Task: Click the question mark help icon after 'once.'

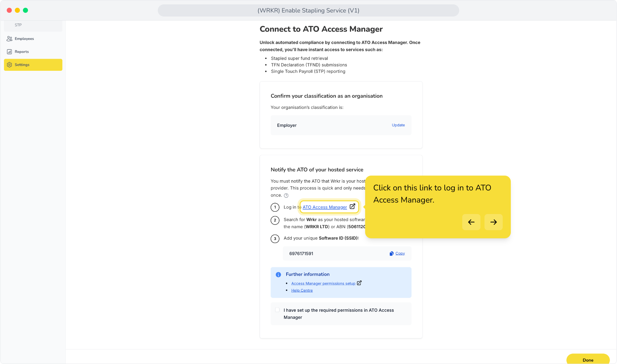Action: point(286,195)
